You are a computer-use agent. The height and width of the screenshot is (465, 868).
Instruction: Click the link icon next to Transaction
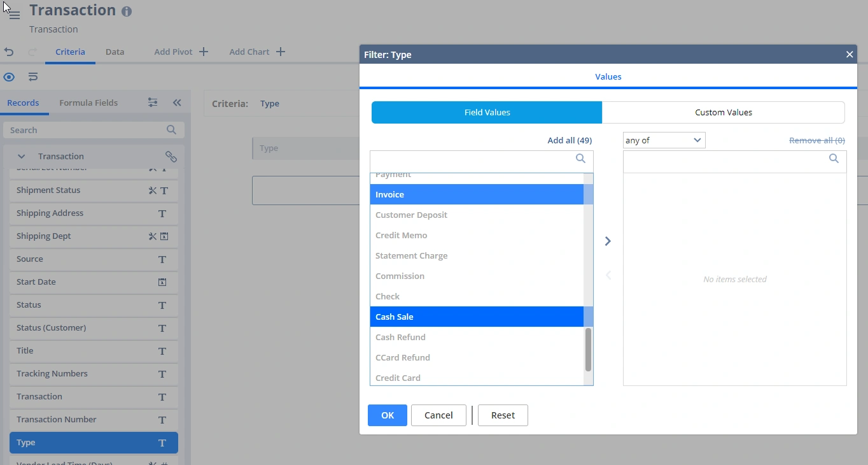click(171, 157)
